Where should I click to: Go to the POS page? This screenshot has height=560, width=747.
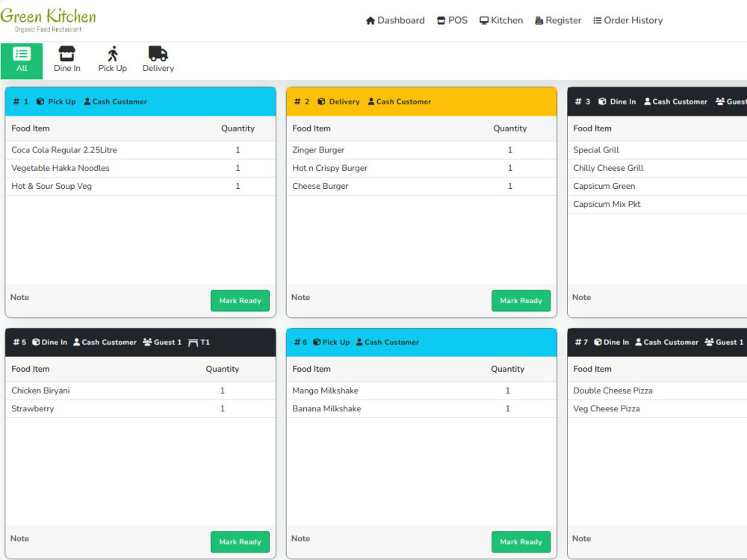452,20
